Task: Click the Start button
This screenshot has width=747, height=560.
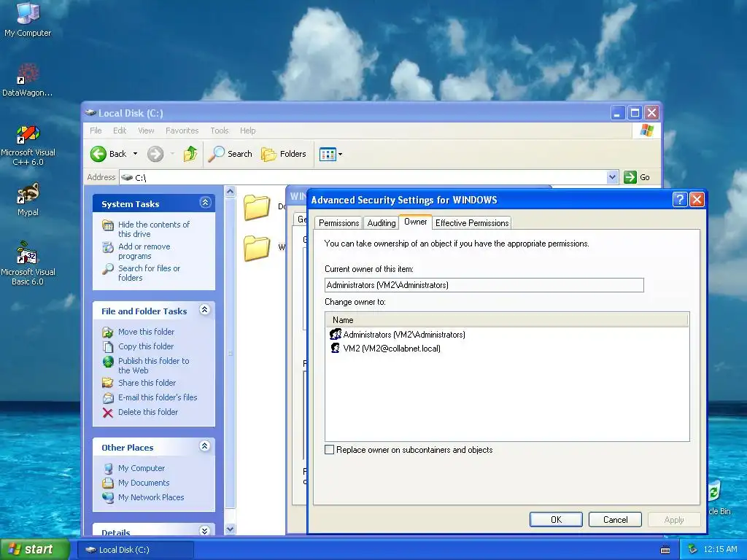Action: tap(34, 550)
